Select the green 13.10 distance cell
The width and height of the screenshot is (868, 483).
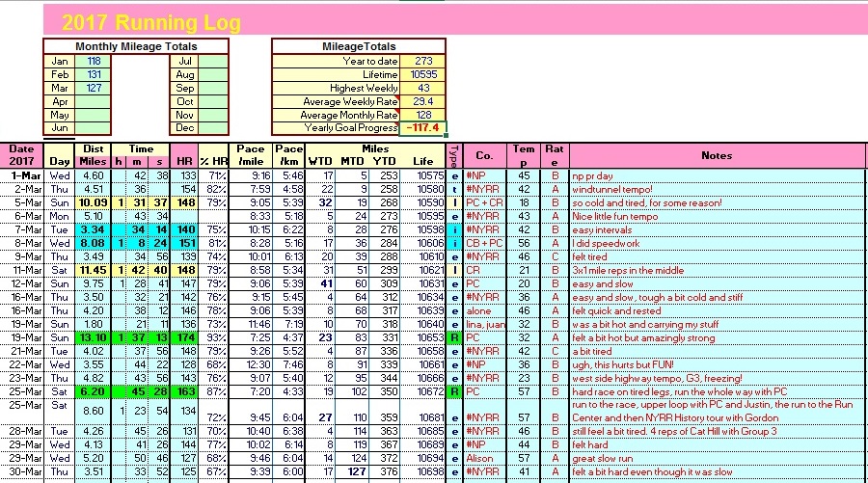[93, 338]
